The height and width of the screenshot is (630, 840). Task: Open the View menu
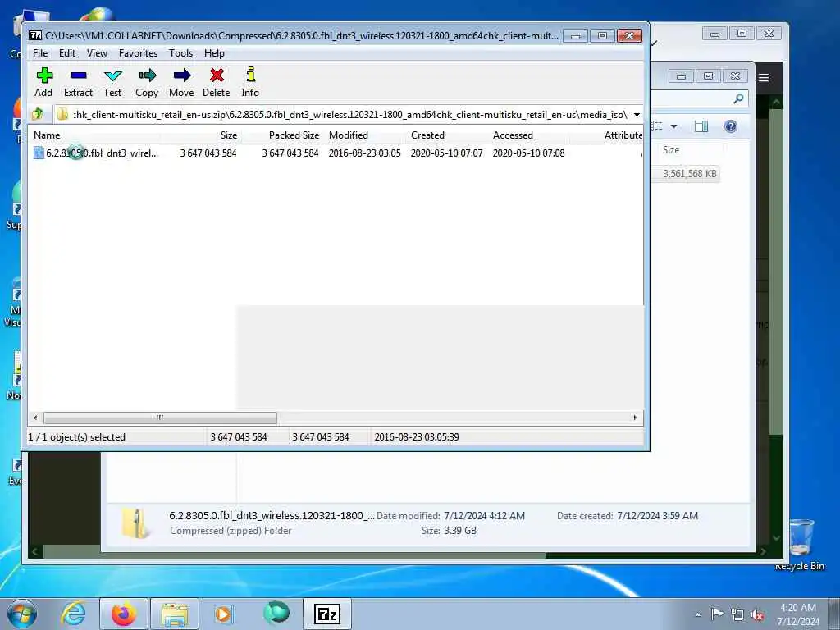point(97,53)
